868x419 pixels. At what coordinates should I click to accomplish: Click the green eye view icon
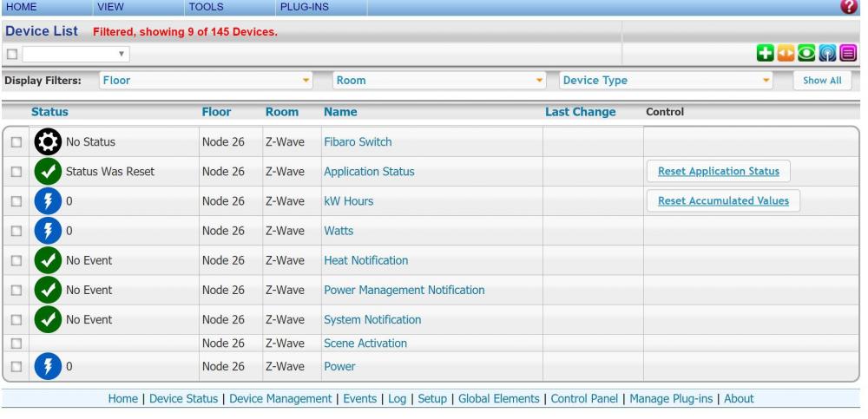(800, 54)
